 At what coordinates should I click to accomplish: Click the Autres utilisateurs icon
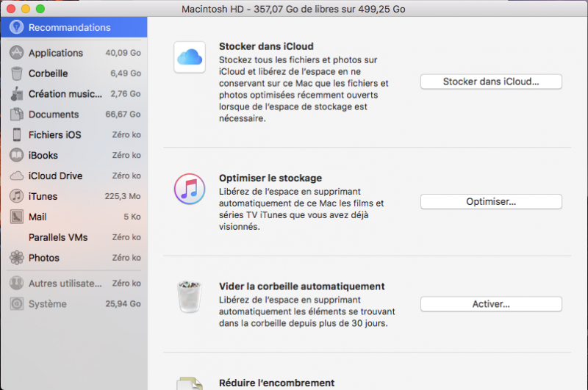pos(16,284)
